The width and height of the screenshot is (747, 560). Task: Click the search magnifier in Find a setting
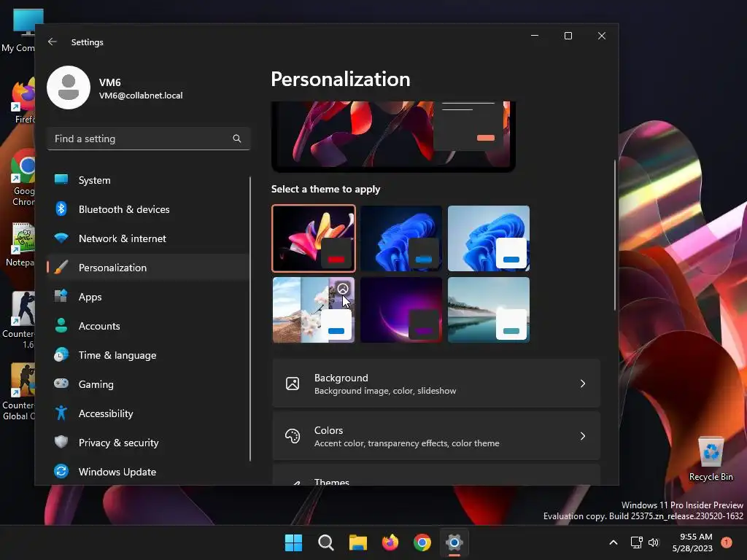click(237, 139)
